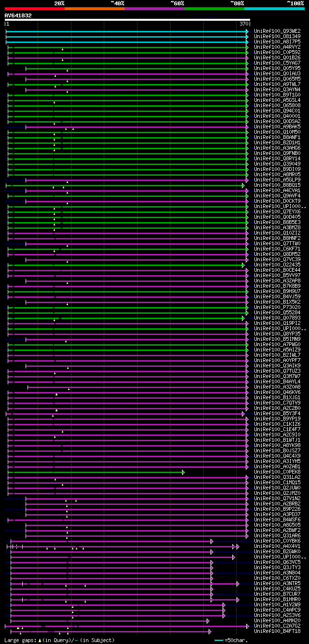Image resolution: width=309 pixels, height=644 pixels.
Task: Select label UniRef100_C2A7G2
Action: (x=277, y=626)
